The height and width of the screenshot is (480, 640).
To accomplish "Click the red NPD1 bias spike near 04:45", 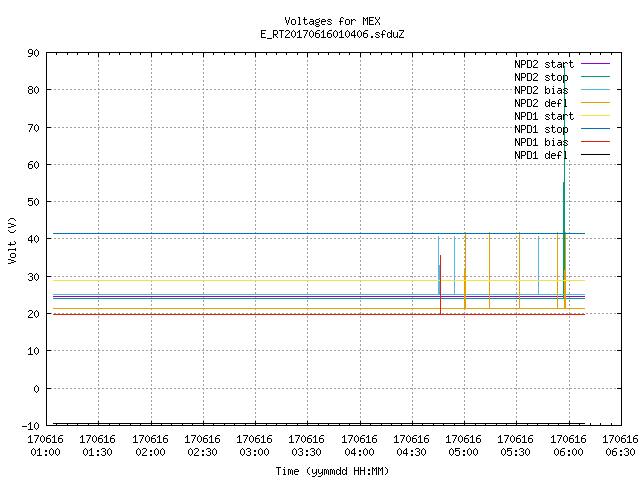I will [x=440, y=284].
